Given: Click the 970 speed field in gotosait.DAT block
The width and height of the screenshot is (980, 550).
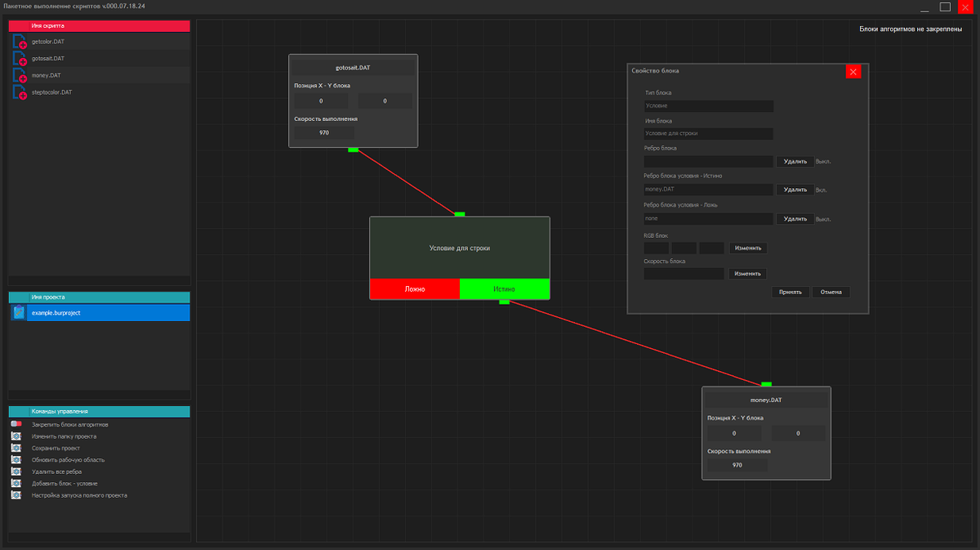Looking at the screenshot, I should [324, 132].
